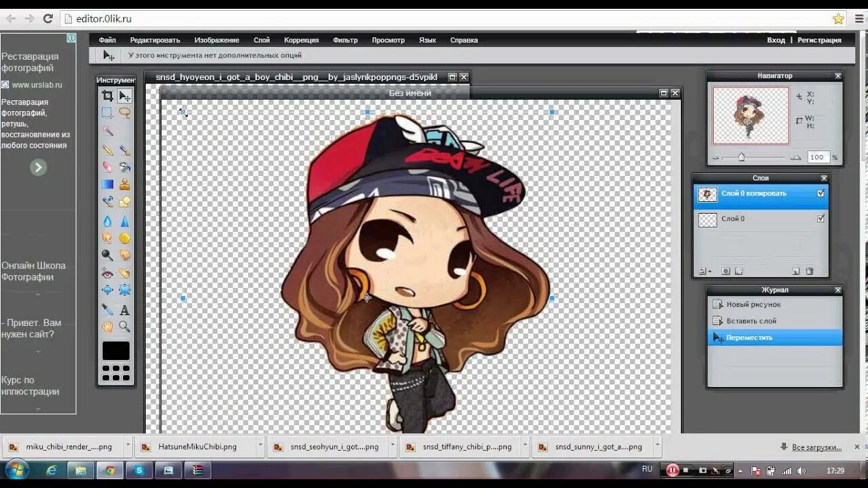Select the Eraser tool
This screenshot has height=488, width=868.
click(107, 167)
